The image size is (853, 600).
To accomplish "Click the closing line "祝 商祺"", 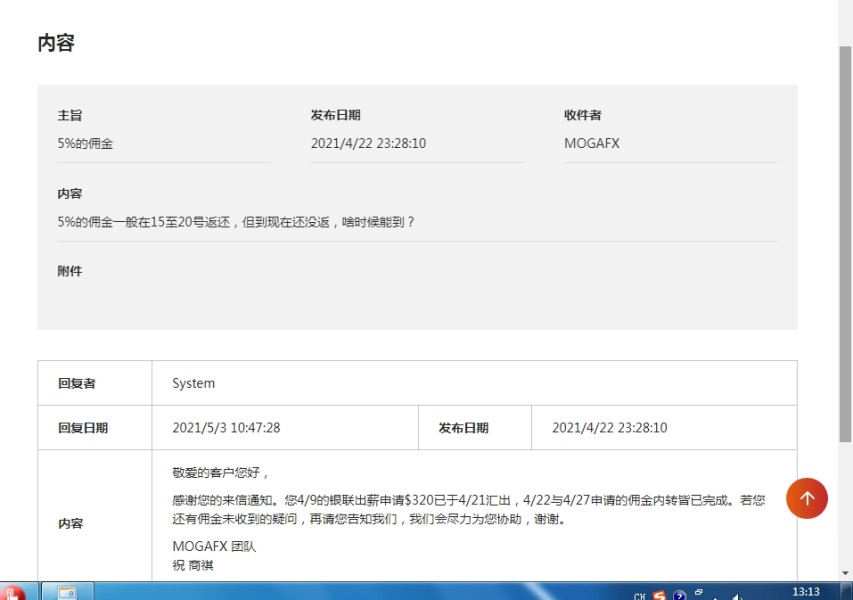I will point(193,565).
